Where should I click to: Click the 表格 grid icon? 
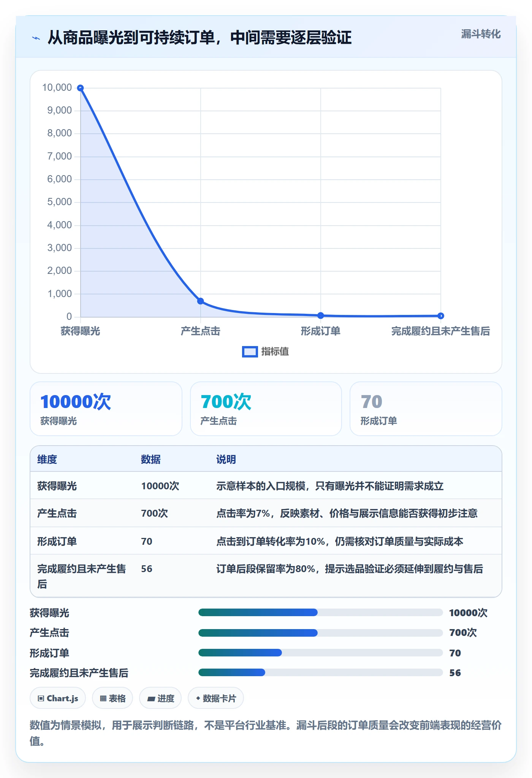point(103,698)
